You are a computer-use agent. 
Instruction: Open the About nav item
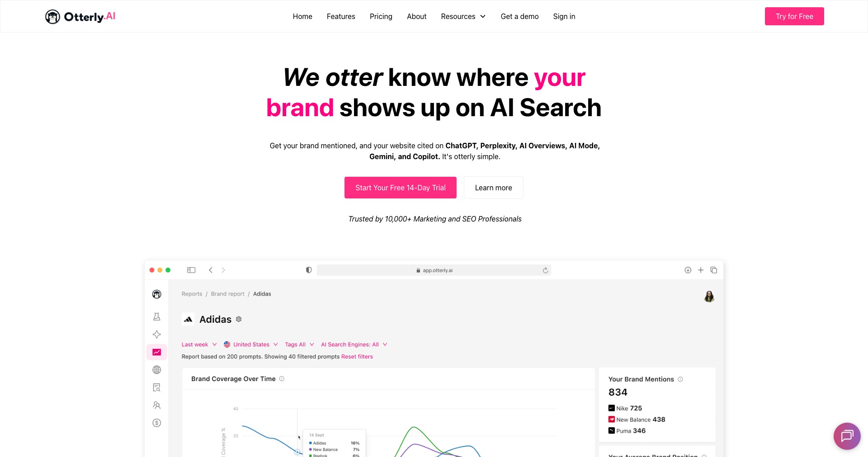416,16
